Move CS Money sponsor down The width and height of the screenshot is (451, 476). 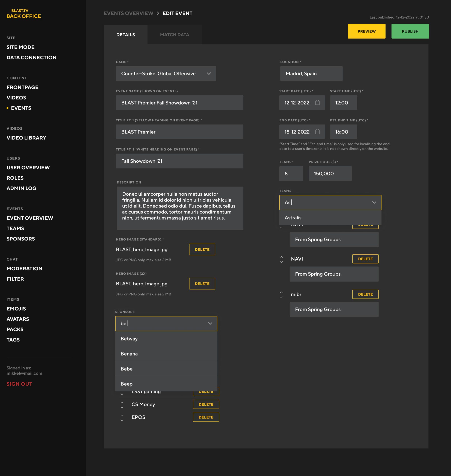(x=122, y=407)
